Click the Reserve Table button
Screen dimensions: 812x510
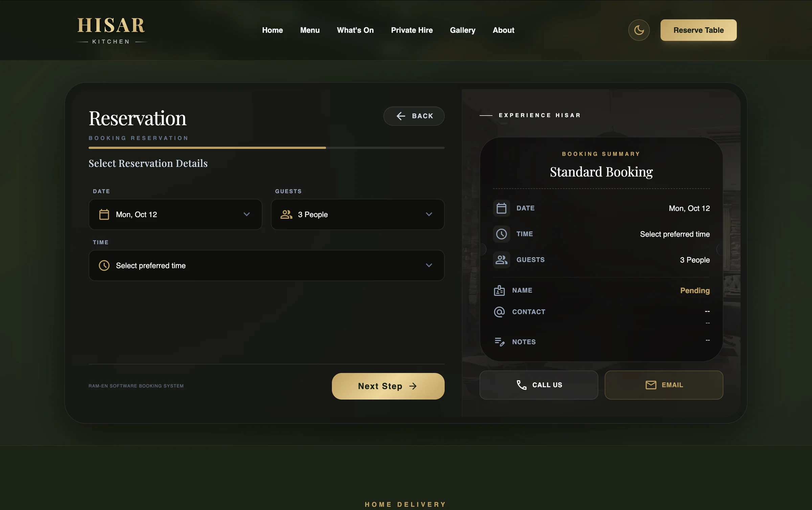point(698,30)
